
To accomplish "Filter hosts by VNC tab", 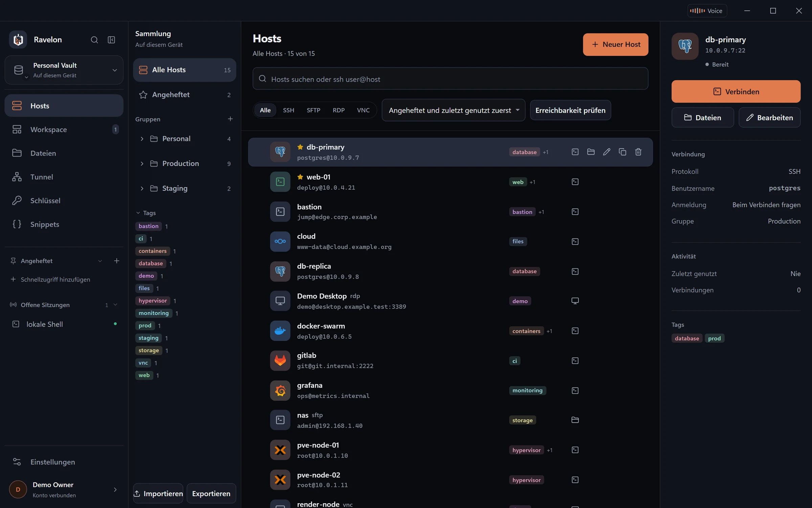I will coord(363,110).
